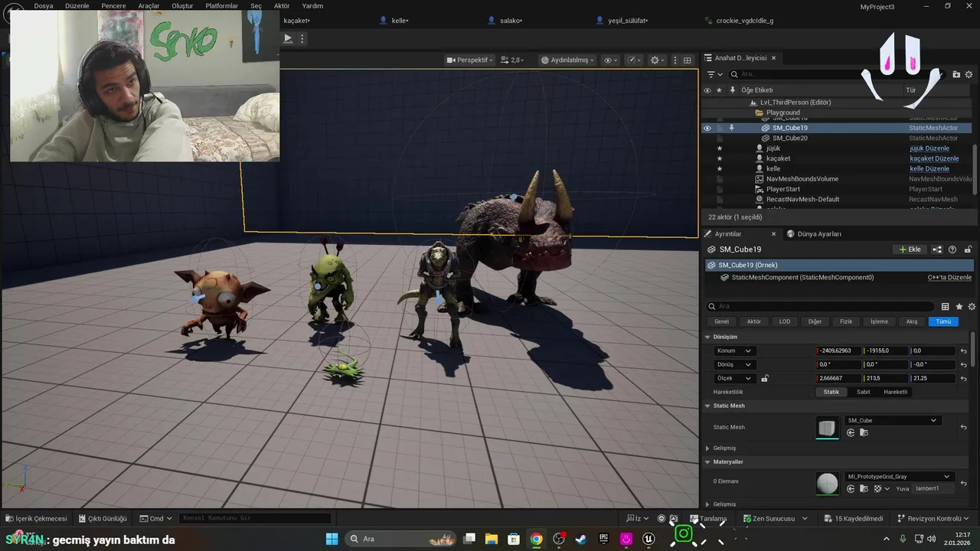
Task: Open the Pencere menu
Action: tap(113, 5)
